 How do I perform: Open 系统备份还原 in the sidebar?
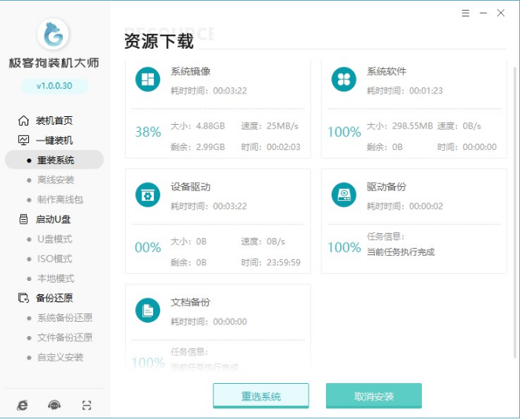tap(64, 318)
